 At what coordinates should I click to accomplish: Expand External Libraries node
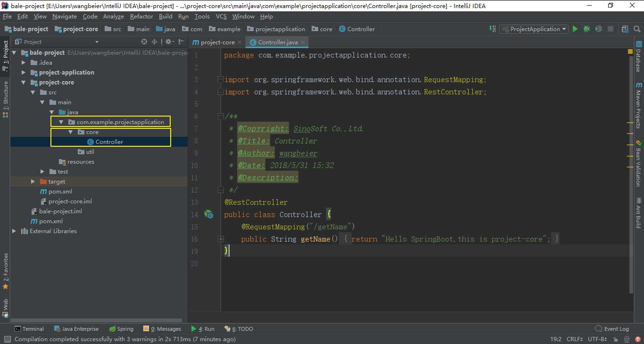[14, 231]
